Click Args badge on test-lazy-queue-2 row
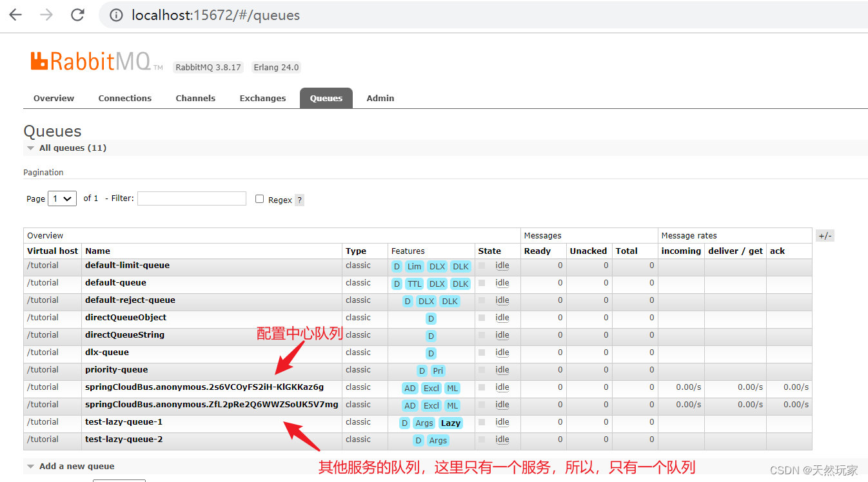The width and height of the screenshot is (868, 482). (x=438, y=440)
